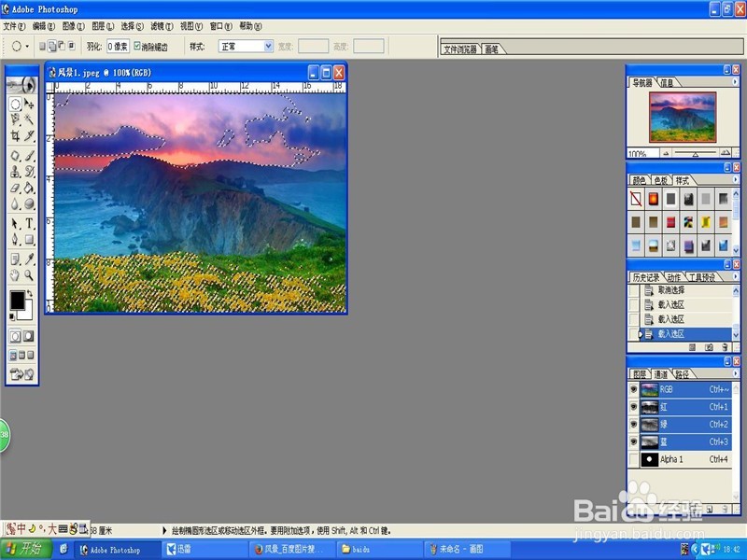747x560 pixels.
Task: Swap foreground and background colors
Action: [30, 293]
